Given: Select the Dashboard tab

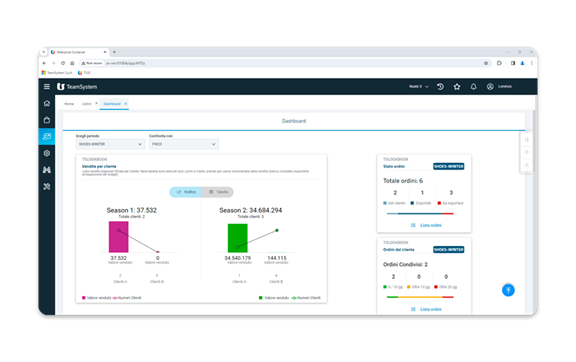Looking at the screenshot, I should (112, 104).
